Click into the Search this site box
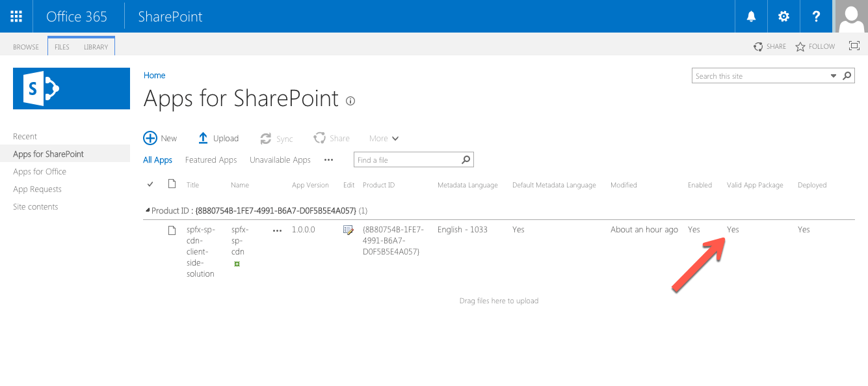This screenshot has width=868, height=386. (x=761, y=76)
